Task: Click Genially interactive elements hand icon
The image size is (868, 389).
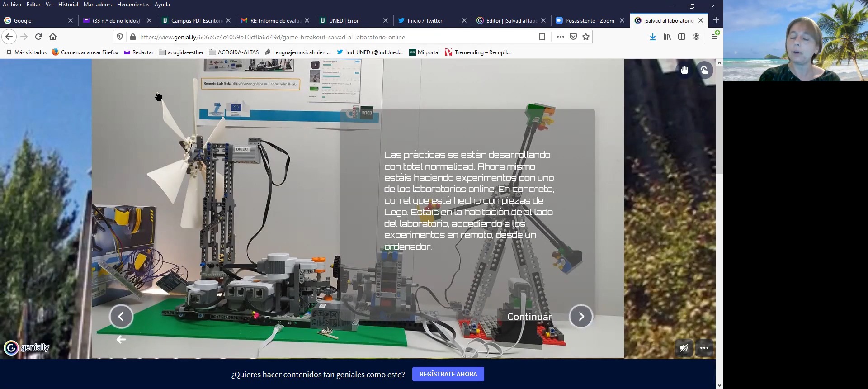Action: 684,70
